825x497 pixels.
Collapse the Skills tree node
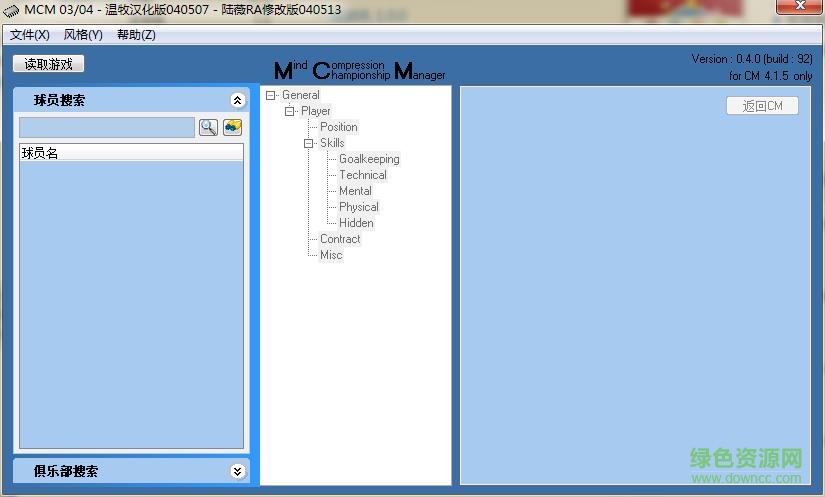tap(308, 143)
